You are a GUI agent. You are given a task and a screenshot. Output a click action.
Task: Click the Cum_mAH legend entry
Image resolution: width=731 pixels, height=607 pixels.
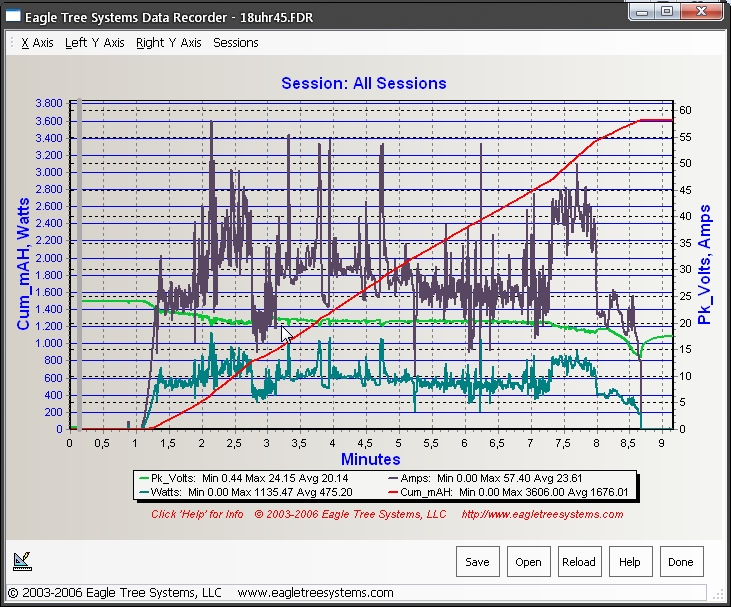coord(512,491)
